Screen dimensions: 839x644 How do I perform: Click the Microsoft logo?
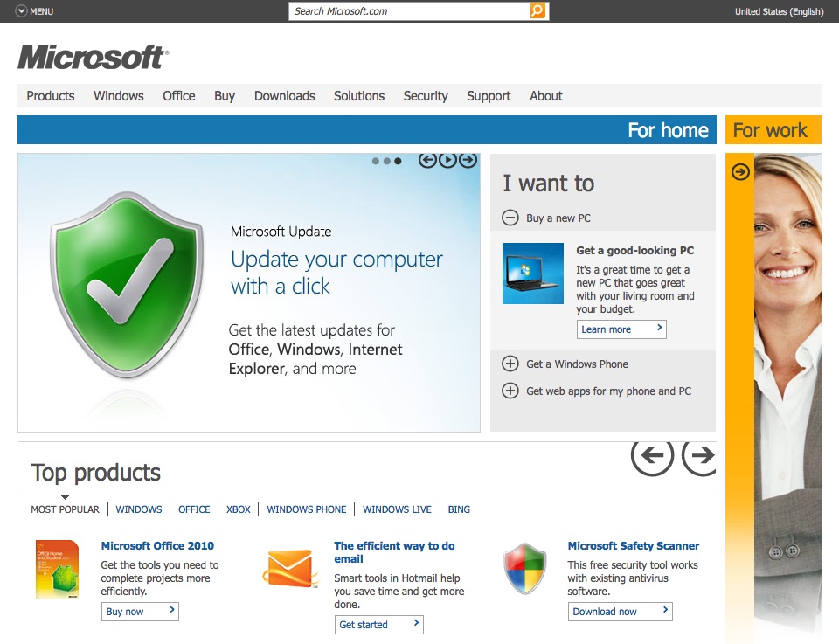coord(94,57)
